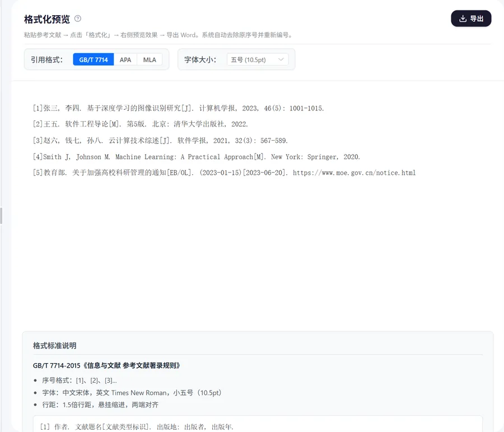Click the 行距：1.5倍行距 bullet line
504x432 pixels.
pyautogui.click(x=100, y=405)
